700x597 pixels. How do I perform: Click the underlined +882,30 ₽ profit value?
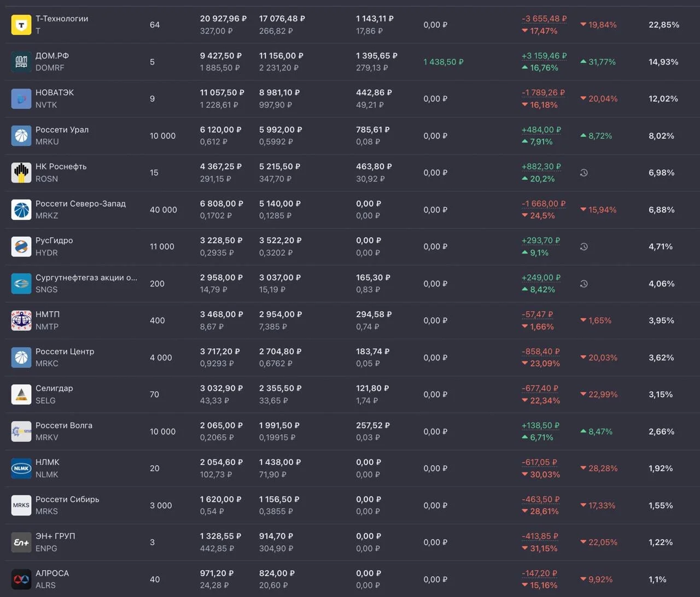coord(541,166)
